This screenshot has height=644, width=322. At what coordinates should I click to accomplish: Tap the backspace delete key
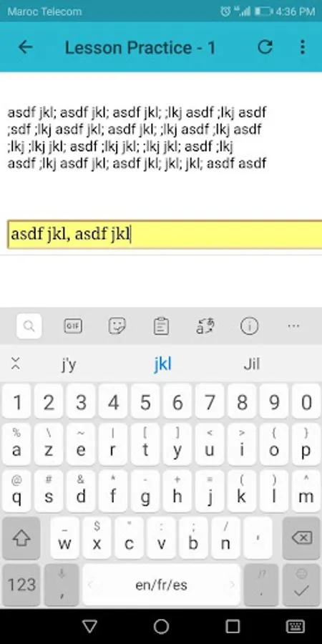pos(302,538)
